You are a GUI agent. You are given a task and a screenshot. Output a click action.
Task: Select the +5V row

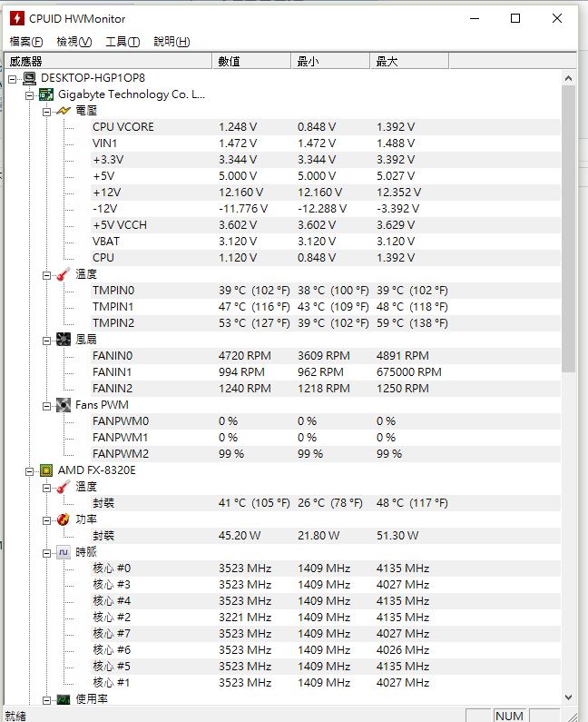tap(325, 176)
